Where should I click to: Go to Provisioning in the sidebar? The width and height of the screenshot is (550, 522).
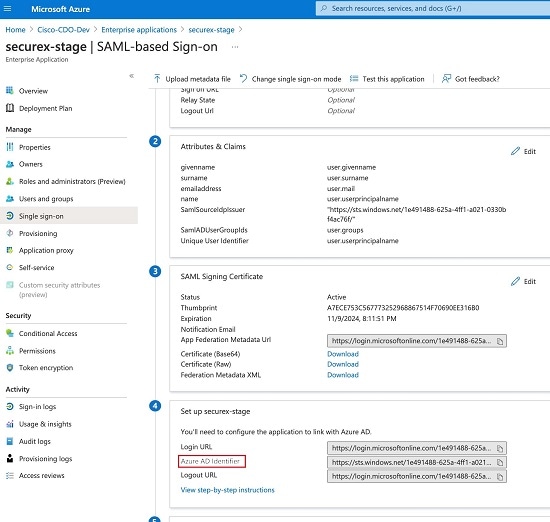point(38,234)
